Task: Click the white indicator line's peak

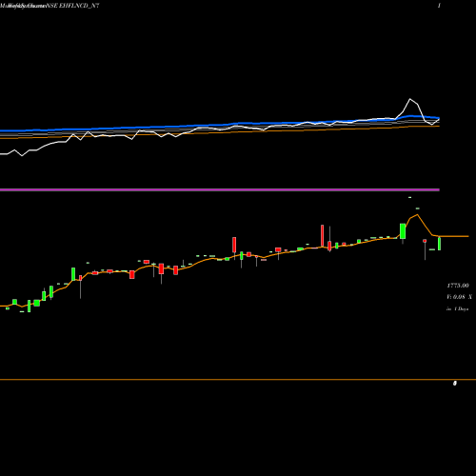Action: pos(410,99)
